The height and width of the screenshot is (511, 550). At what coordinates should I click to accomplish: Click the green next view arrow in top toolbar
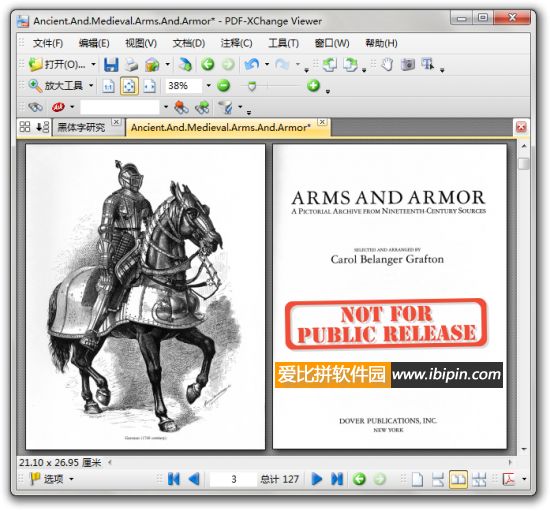point(228,65)
